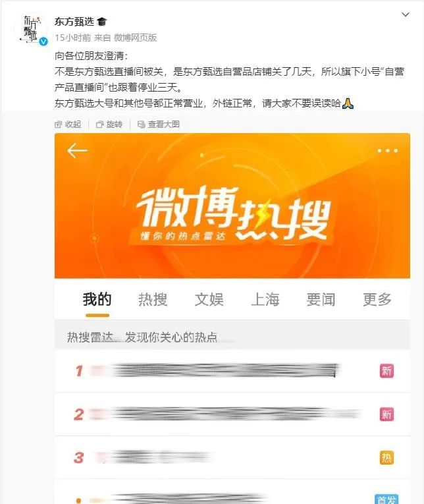Viewport: 424px width, 504px height.
Task: Open full-size picture via 查看大图
Action: pos(159,124)
